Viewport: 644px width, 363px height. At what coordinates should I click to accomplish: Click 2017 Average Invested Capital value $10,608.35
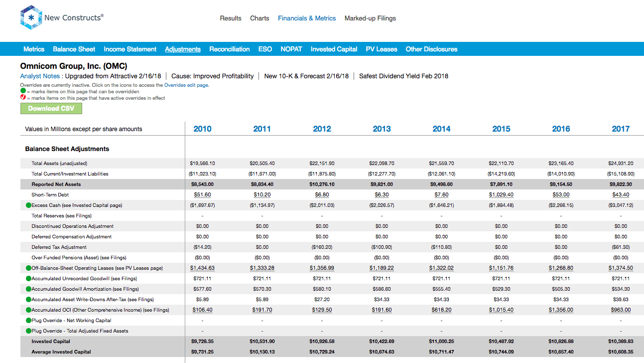(621, 352)
